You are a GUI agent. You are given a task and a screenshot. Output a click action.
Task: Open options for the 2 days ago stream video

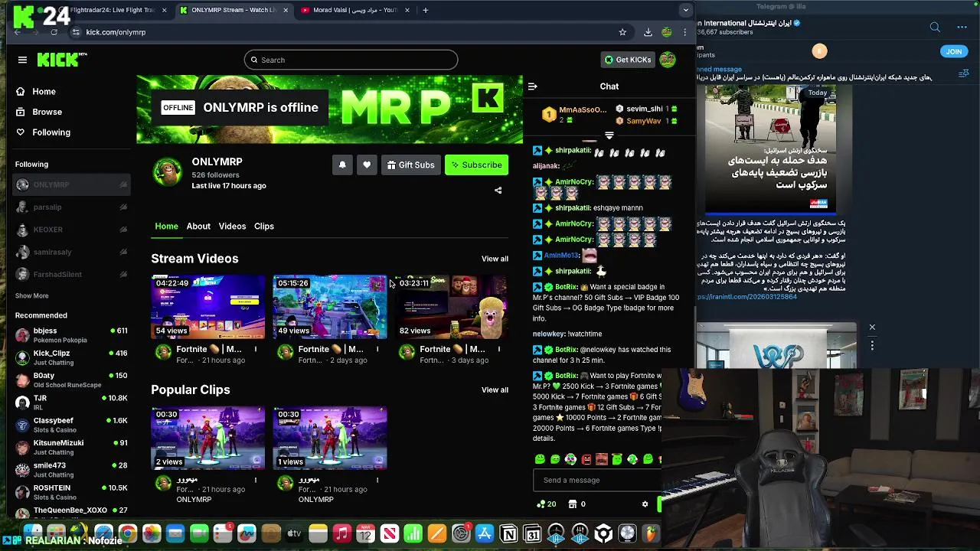point(377,349)
